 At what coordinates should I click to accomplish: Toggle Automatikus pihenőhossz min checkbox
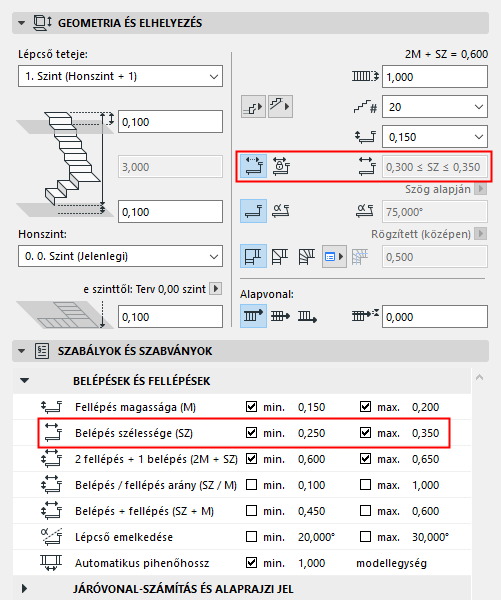point(251,563)
